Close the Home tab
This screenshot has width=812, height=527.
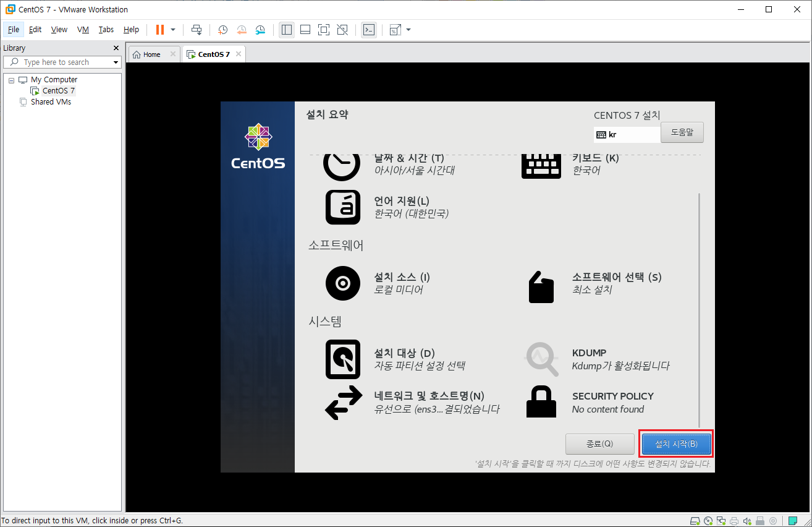pyautogui.click(x=173, y=54)
